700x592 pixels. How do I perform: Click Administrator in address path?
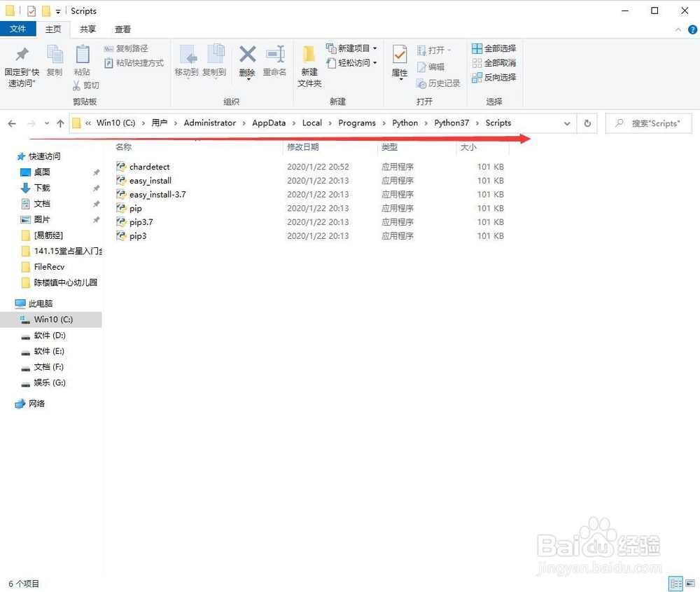[x=210, y=123]
